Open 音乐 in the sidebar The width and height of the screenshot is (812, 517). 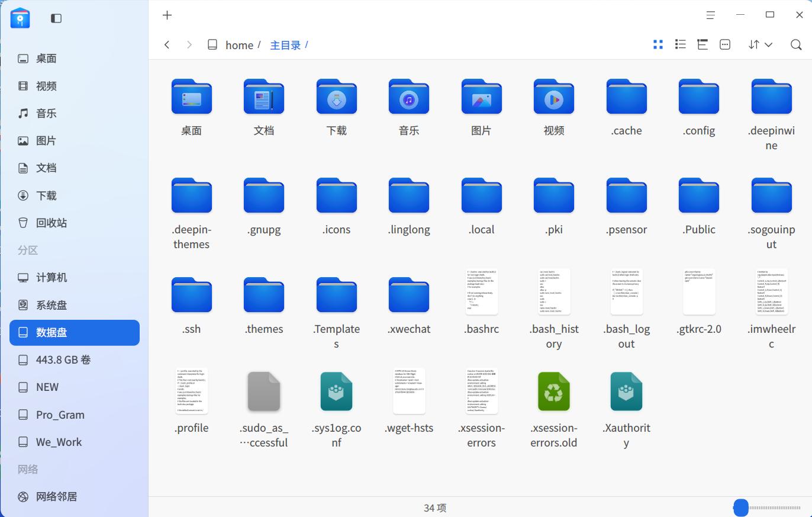pos(75,113)
